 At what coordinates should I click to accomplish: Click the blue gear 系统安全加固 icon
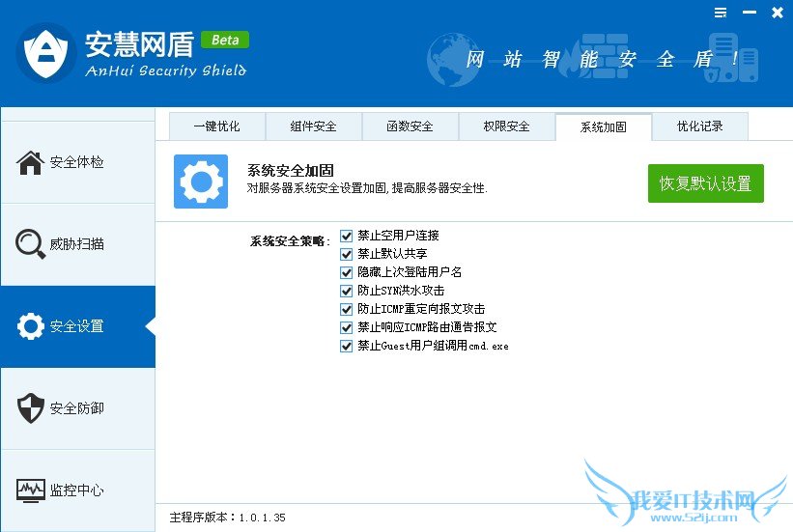[201, 182]
